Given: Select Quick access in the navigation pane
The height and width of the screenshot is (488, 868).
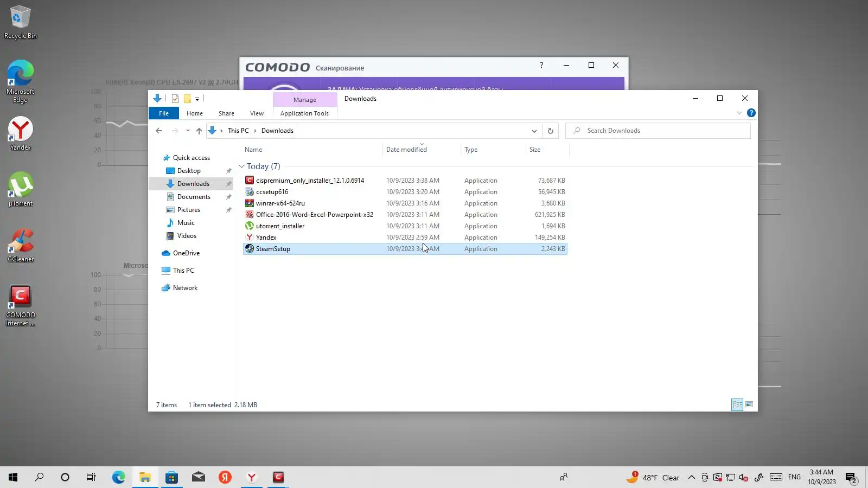Looking at the screenshot, I should click(x=191, y=158).
